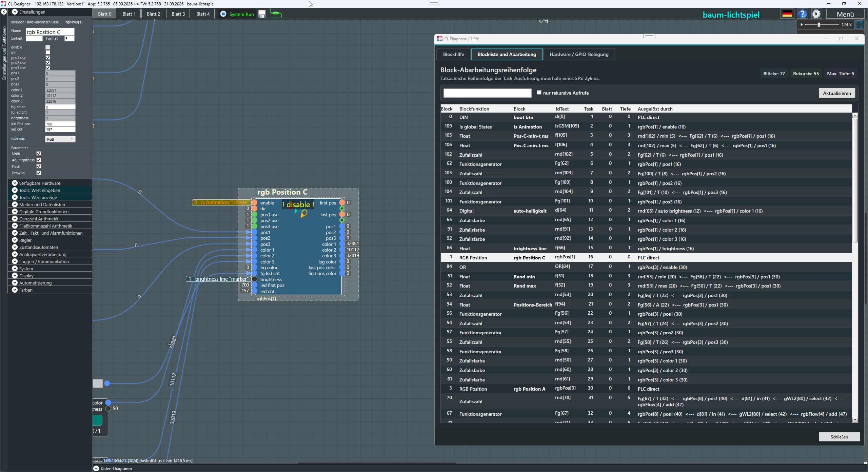Click the green connection plug icon

pyautogui.click(x=276, y=13)
